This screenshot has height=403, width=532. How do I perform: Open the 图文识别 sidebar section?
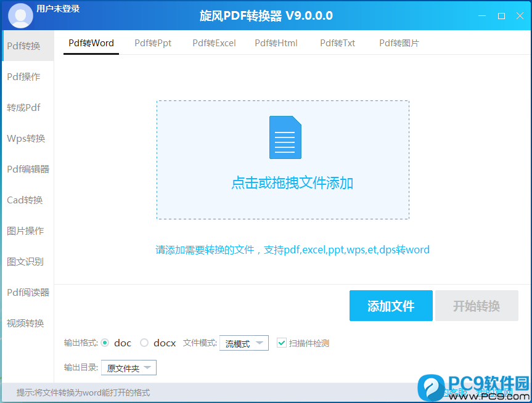28,261
